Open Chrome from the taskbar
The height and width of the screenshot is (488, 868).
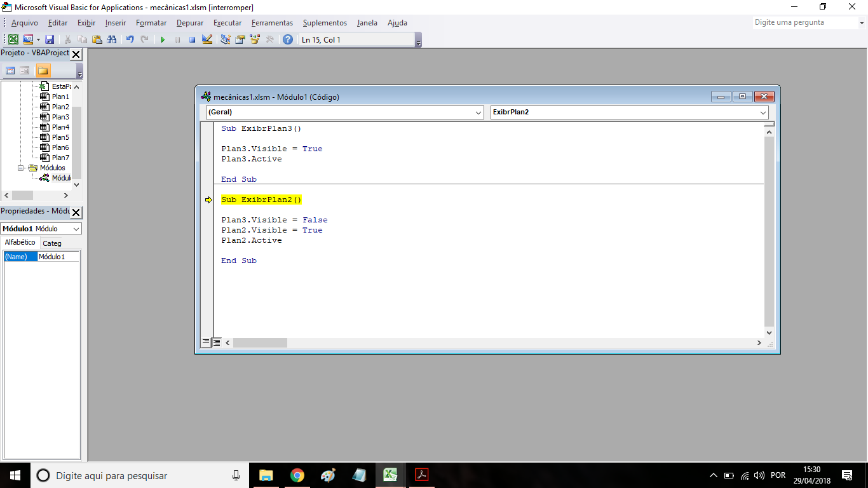pyautogui.click(x=297, y=475)
